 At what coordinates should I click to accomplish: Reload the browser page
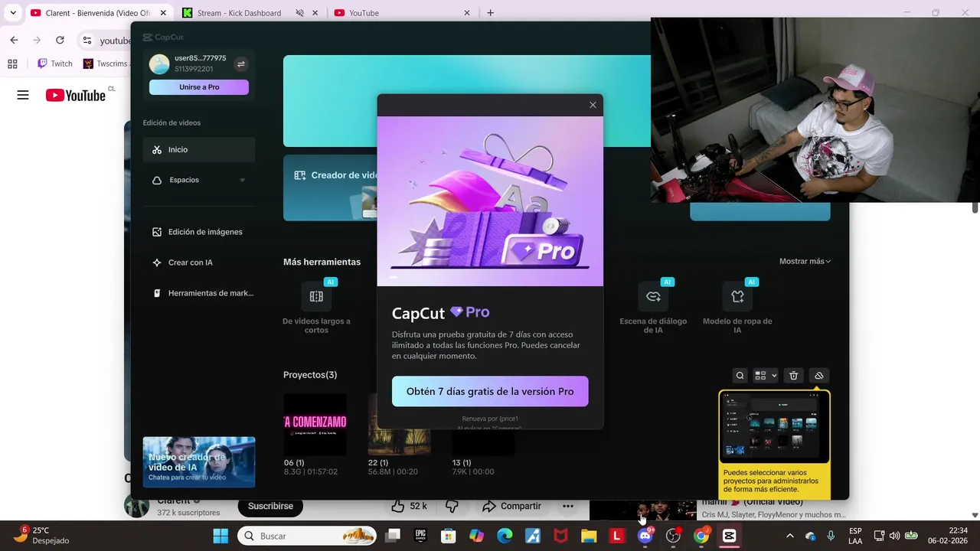[x=60, y=40]
